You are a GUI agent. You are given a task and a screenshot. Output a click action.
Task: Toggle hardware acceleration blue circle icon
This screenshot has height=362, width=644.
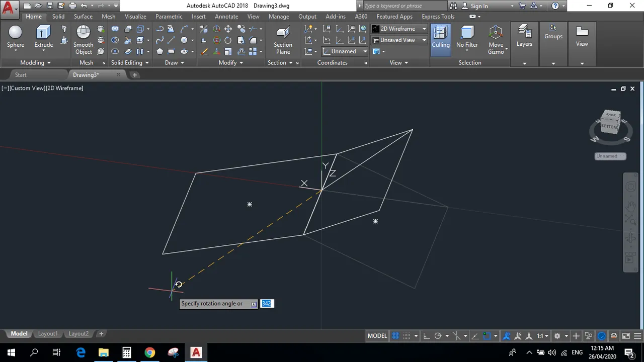pos(602,336)
